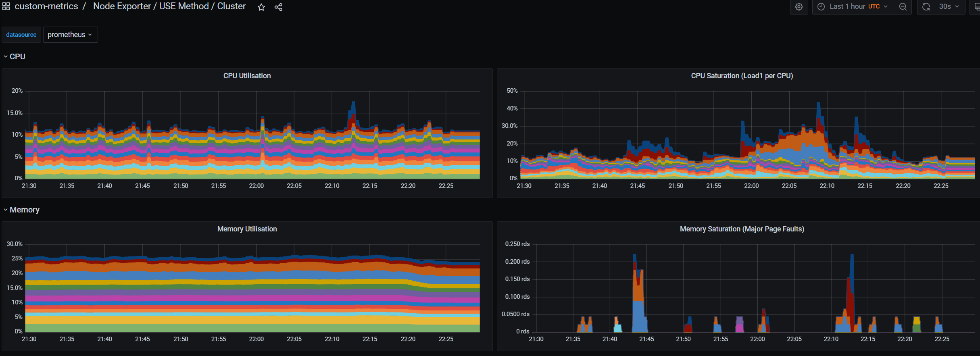Open the Memory Saturation (Major Page Faults) panel menu
980x356 pixels.
[742, 229]
